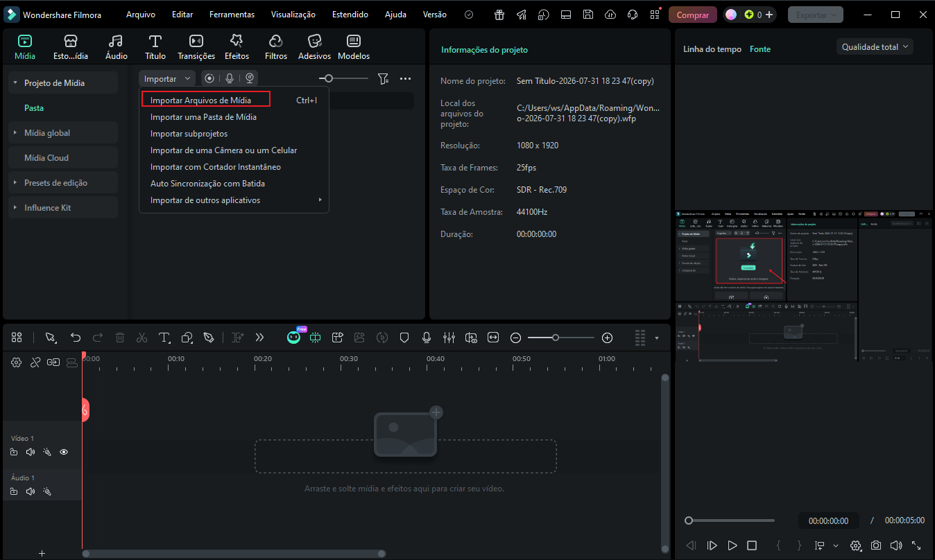935x560 pixels.
Task: Select the text tool in timeline toolbar
Action: 164,338
